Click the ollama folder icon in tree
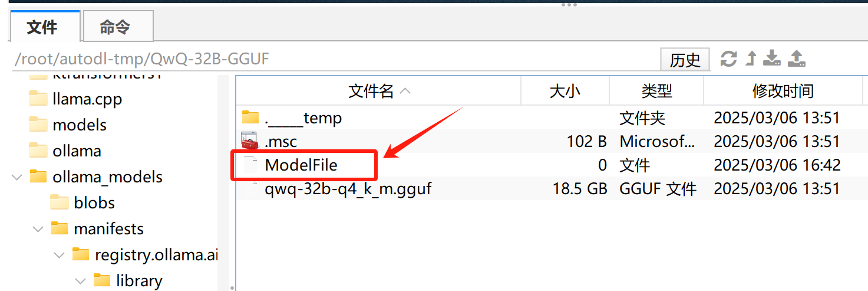868x291 pixels. click(x=38, y=150)
